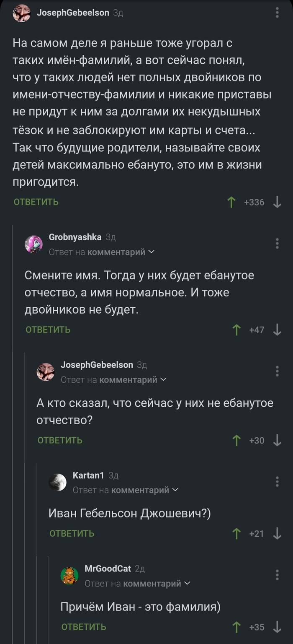
Task: Open Grobnyashka's profile avatar
Action: coord(33,244)
